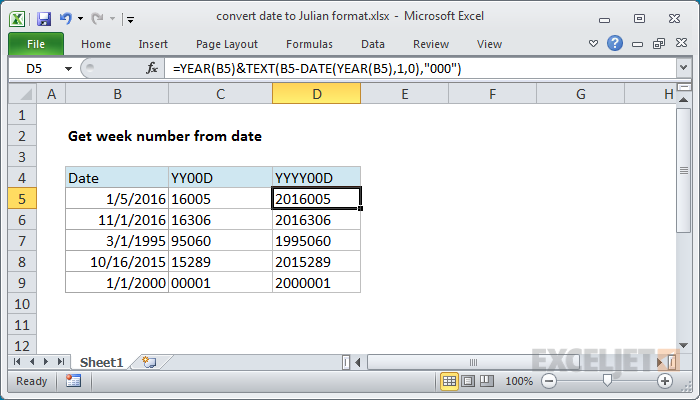Jump to the first sheet tab arrow
This screenshot has height=400, width=700.
(x=17, y=362)
